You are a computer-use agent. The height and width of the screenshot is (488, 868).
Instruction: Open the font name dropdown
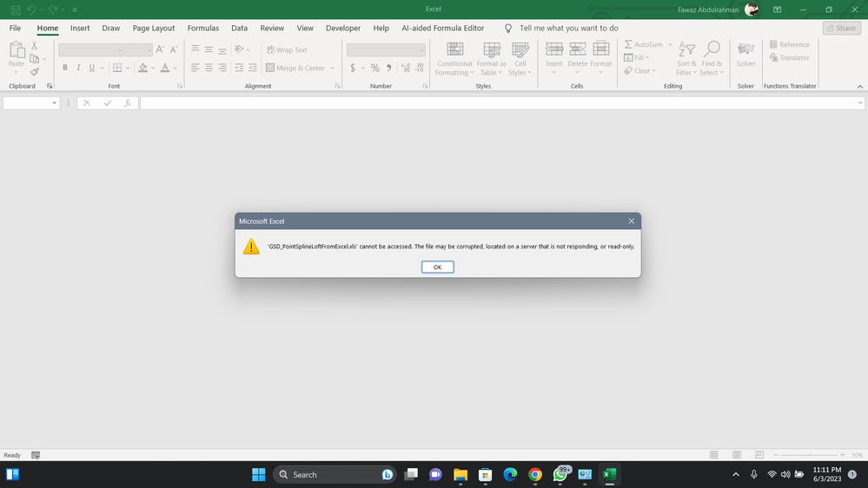pyautogui.click(x=120, y=49)
